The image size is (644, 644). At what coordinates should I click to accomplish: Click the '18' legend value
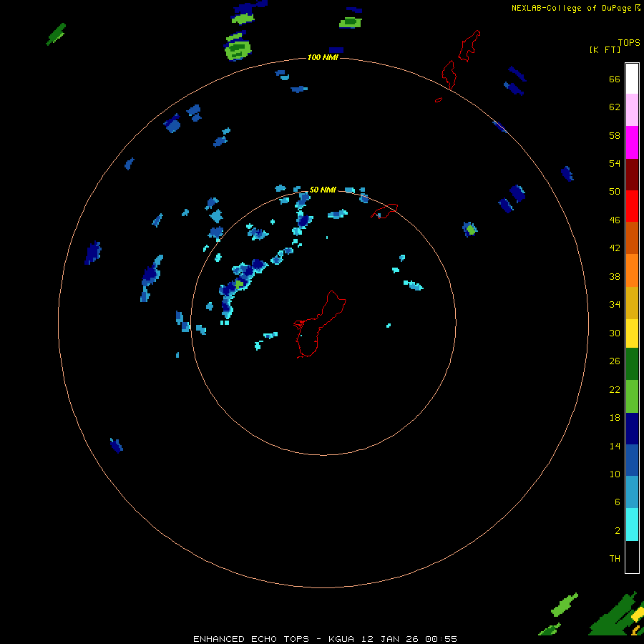pos(615,418)
